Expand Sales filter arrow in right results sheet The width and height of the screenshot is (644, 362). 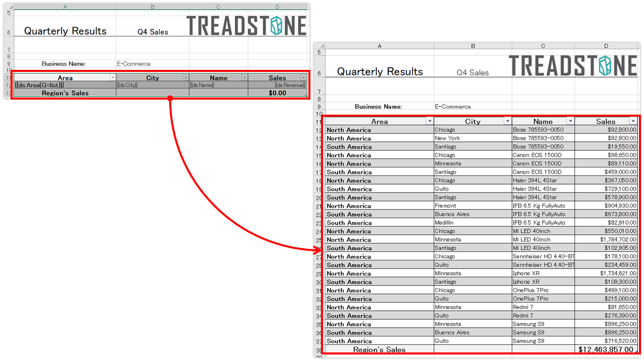(x=633, y=121)
